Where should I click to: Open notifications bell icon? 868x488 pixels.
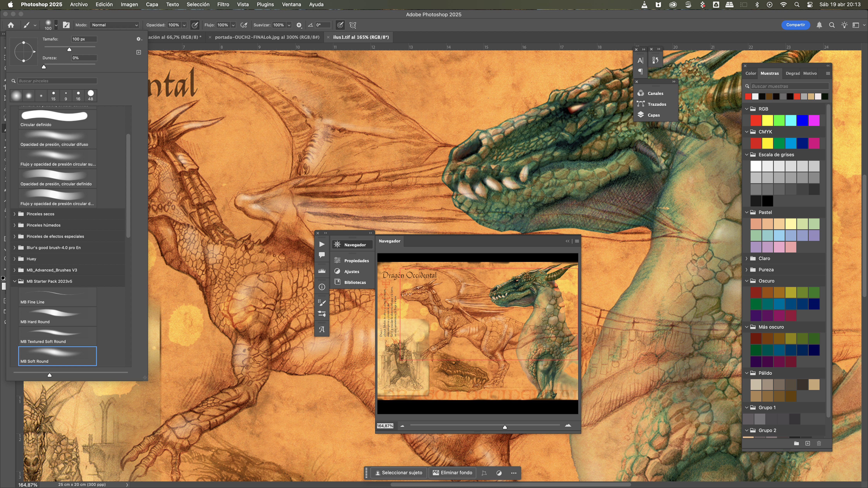819,25
